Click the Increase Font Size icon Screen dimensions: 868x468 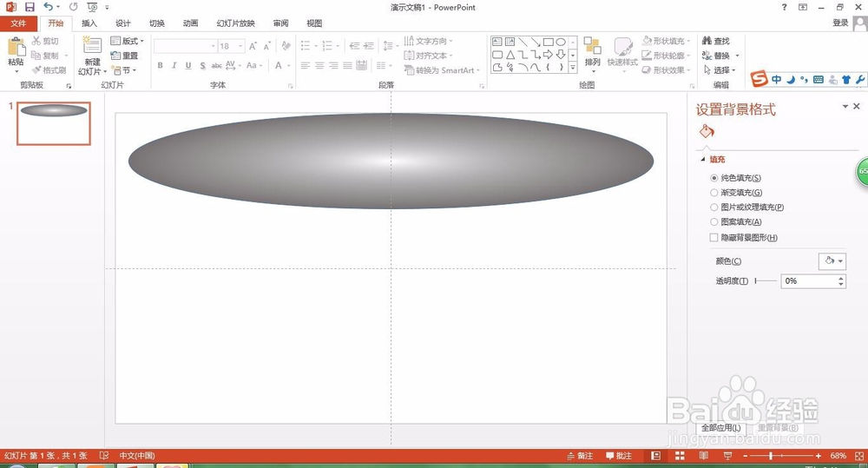pos(253,46)
